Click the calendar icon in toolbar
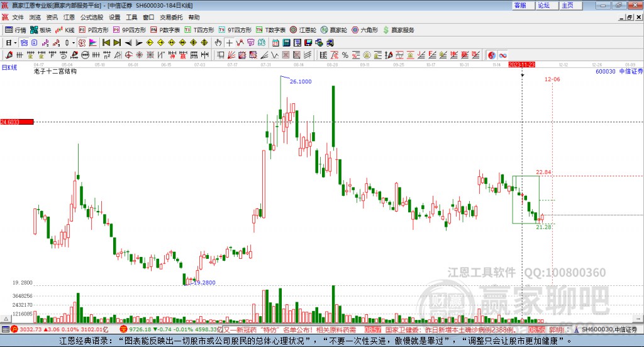The width and height of the screenshot is (644, 347). [275, 43]
